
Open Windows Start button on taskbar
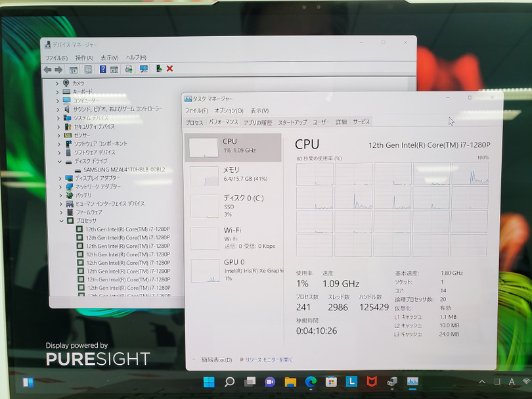pos(209,382)
